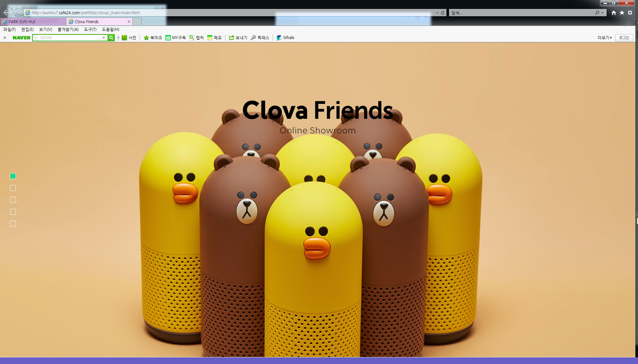Open the 즐겨찾기(A) menu
This screenshot has width=638, height=364.
[x=68, y=29]
